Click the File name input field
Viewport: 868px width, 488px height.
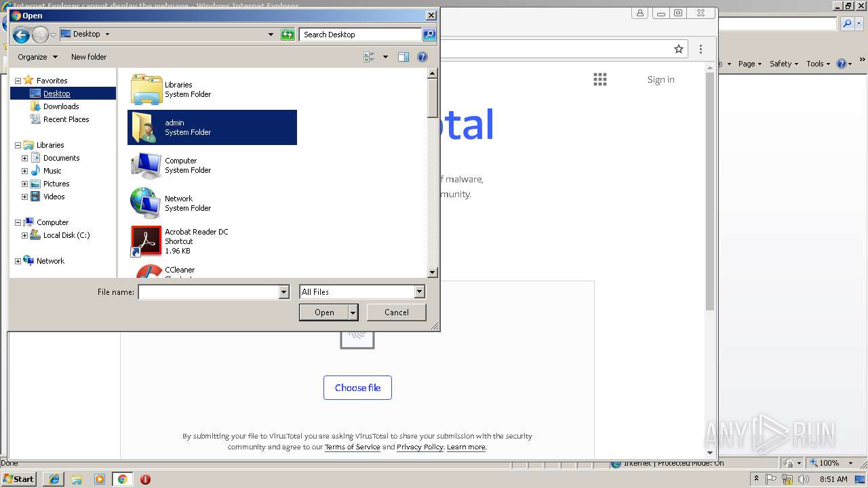(x=209, y=291)
